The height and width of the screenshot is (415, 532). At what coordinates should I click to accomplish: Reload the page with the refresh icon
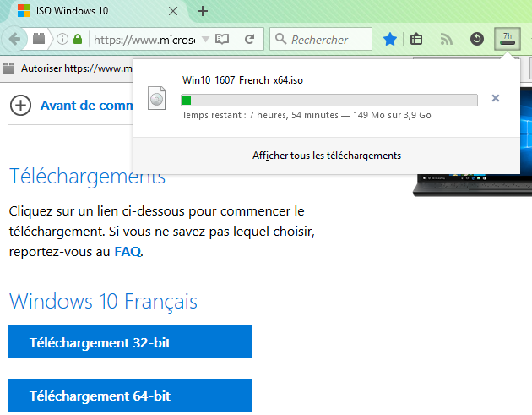[250, 40]
